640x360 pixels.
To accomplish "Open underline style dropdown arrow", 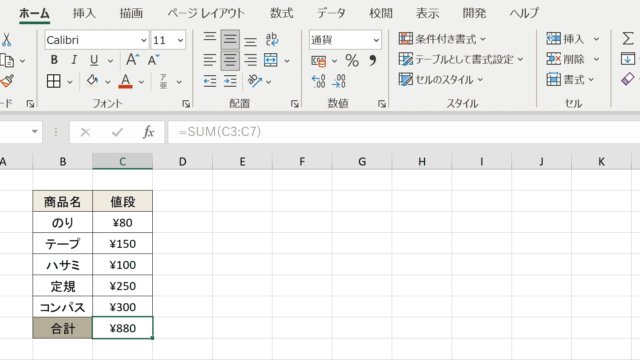I will click(x=110, y=61).
